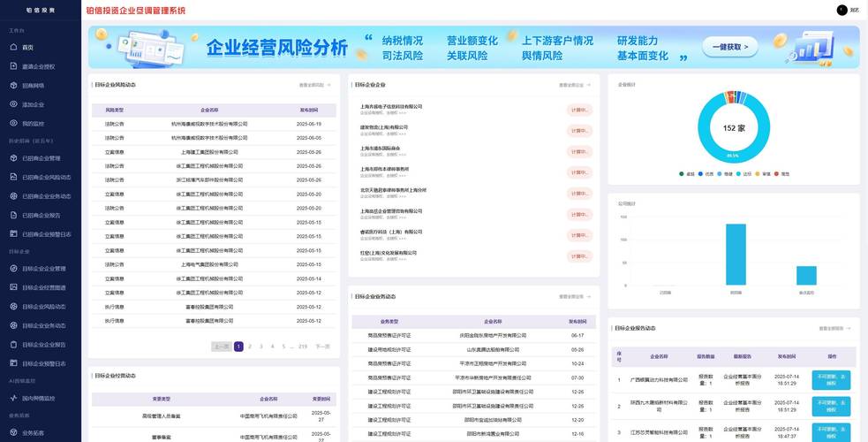Open 已招商企业预警日志 calendar icon
The height and width of the screenshot is (442, 868).
[14, 233]
